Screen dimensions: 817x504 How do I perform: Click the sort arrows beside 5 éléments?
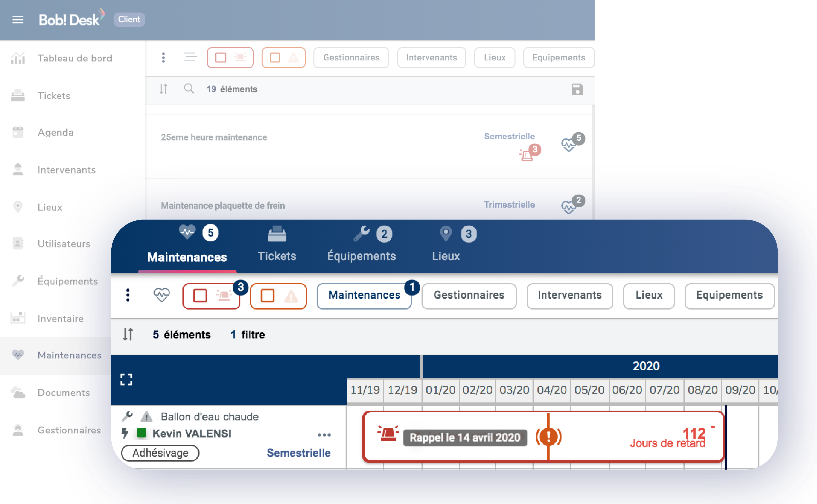point(128,334)
